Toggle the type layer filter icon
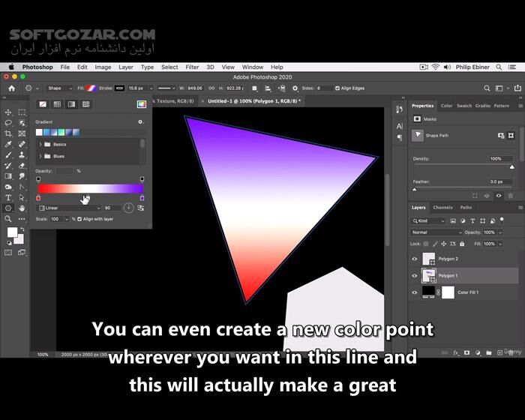The image size is (525, 420). pyautogui.click(x=472, y=220)
